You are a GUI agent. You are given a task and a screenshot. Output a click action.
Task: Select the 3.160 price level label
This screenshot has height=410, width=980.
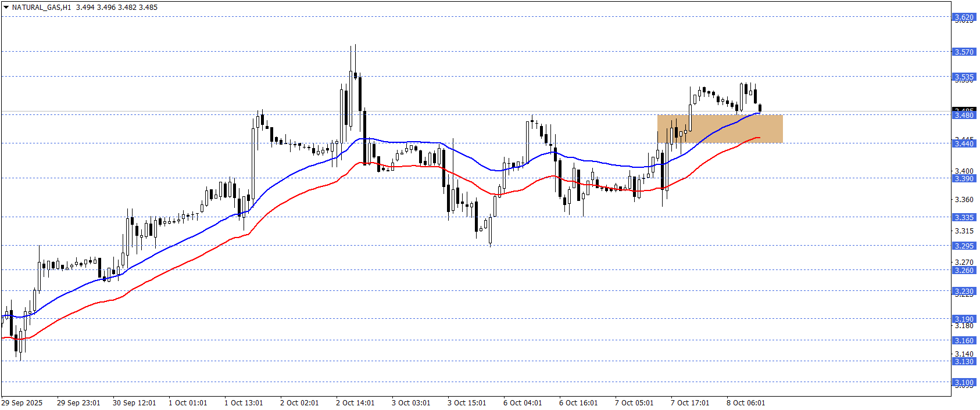click(x=964, y=341)
